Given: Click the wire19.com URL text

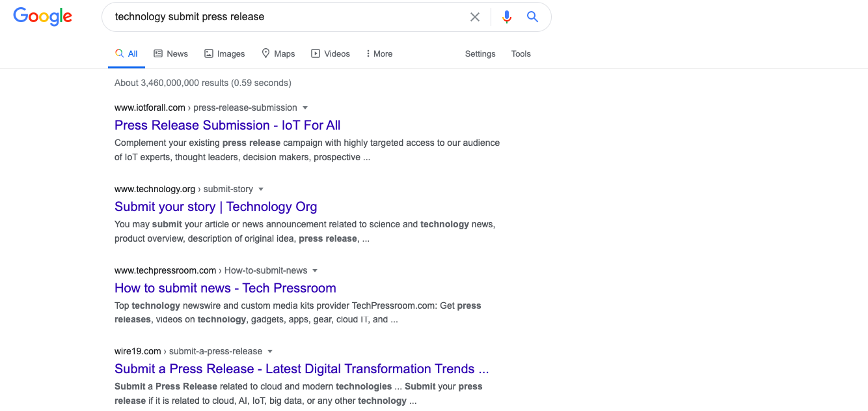Looking at the screenshot, I should [x=138, y=351].
